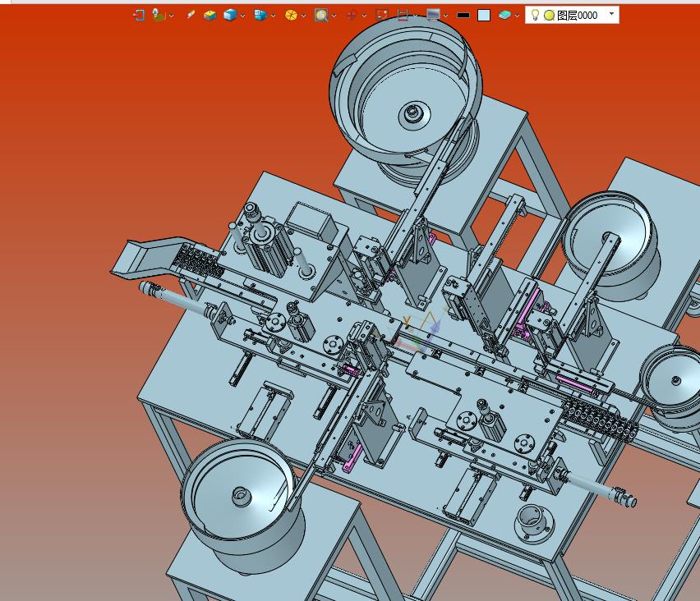The height and width of the screenshot is (601, 700).
Task: Click the black color swatch
Action: pos(463,15)
